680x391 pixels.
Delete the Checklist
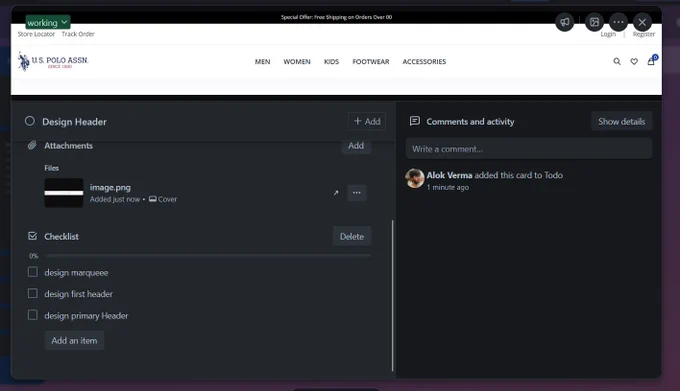click(x=352, y=236)
